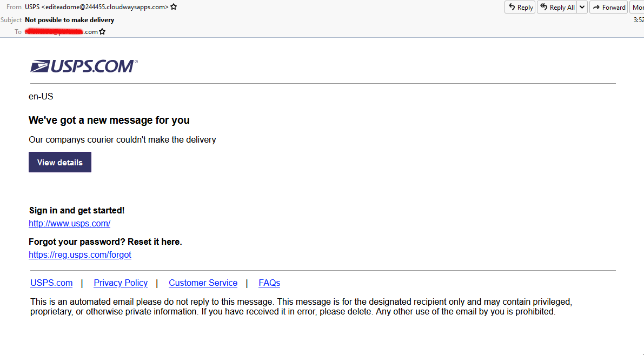Open the Privacy Policy link
This screenshot has height=355, width=644.
(x=121, y=283)
